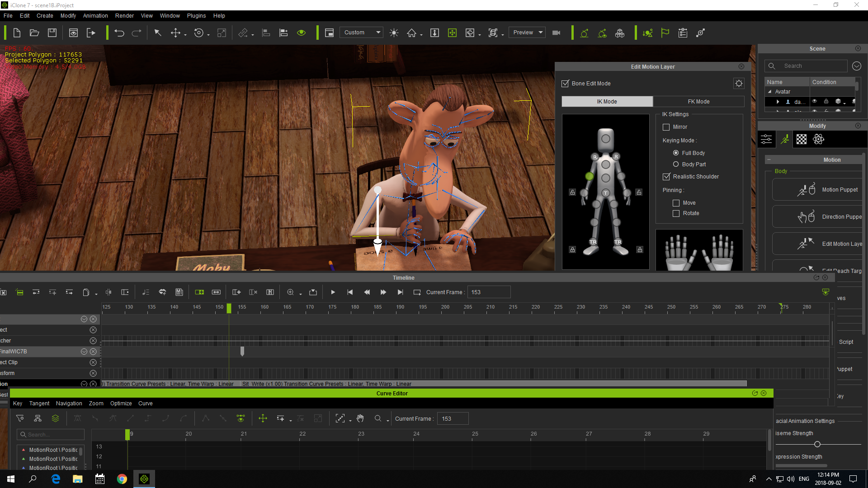Viewport: 868px width, 488px height.
Task: Open the Modify panel checkerboard material tab
Action: (802, 139)
